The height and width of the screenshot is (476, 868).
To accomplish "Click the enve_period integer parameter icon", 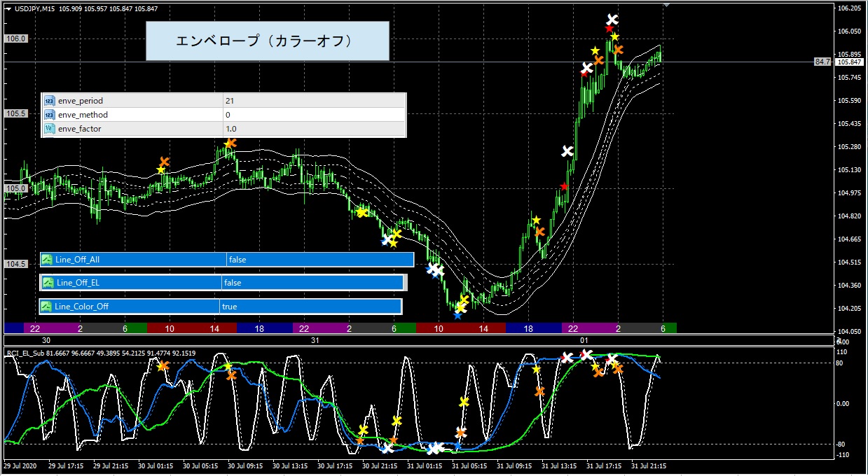I will tap(49, 101).
